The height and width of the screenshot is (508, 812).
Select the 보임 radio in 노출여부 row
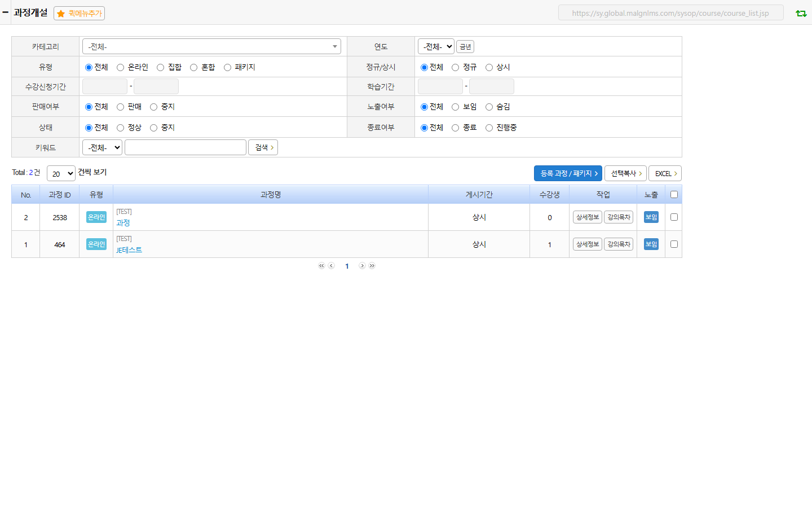455,107
